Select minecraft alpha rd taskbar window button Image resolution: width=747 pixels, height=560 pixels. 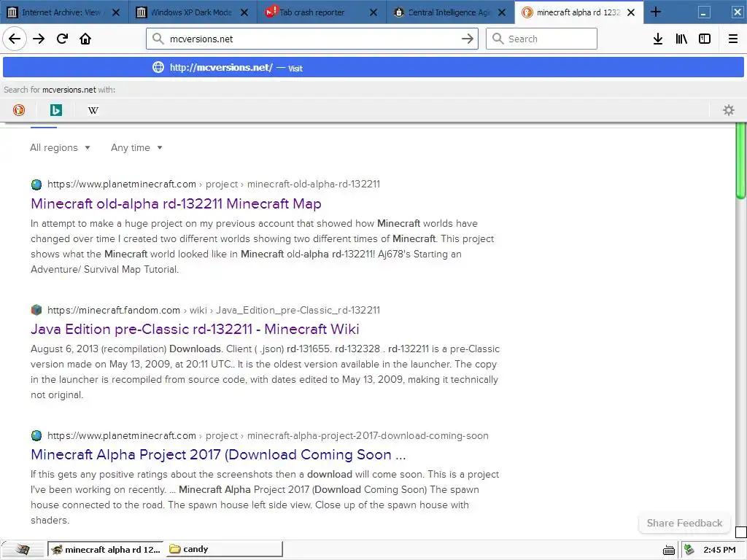click(x=106, y=550)
